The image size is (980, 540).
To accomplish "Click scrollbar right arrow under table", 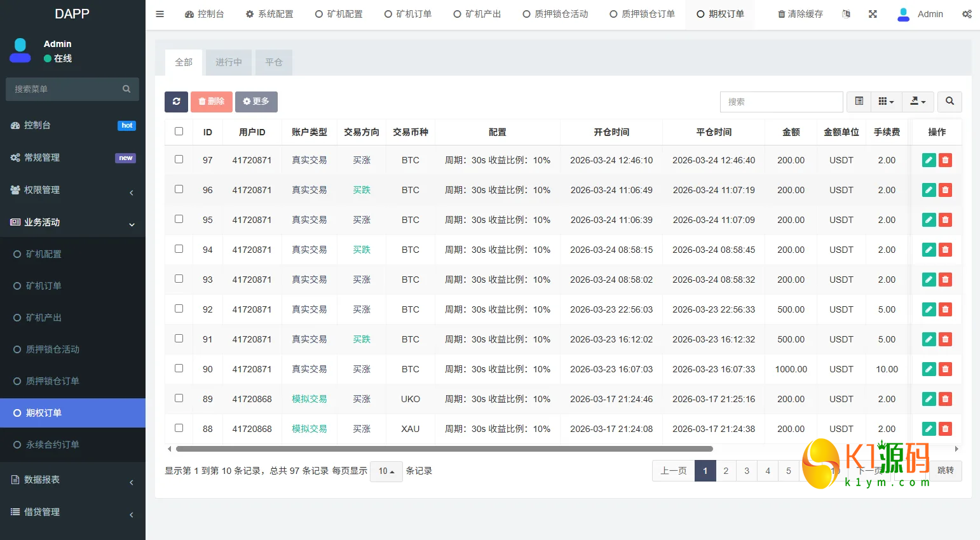I will click(x=956, y=449).
